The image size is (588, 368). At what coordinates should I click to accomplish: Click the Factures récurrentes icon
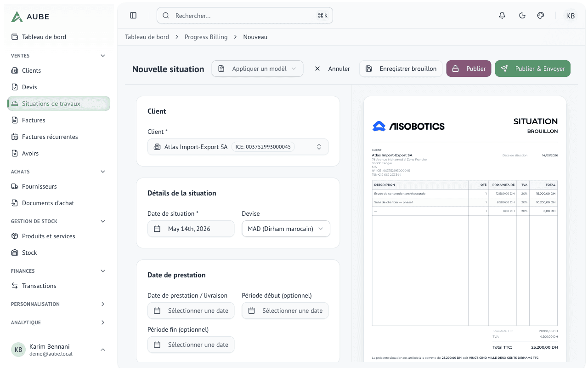click(x=15, y=137)
